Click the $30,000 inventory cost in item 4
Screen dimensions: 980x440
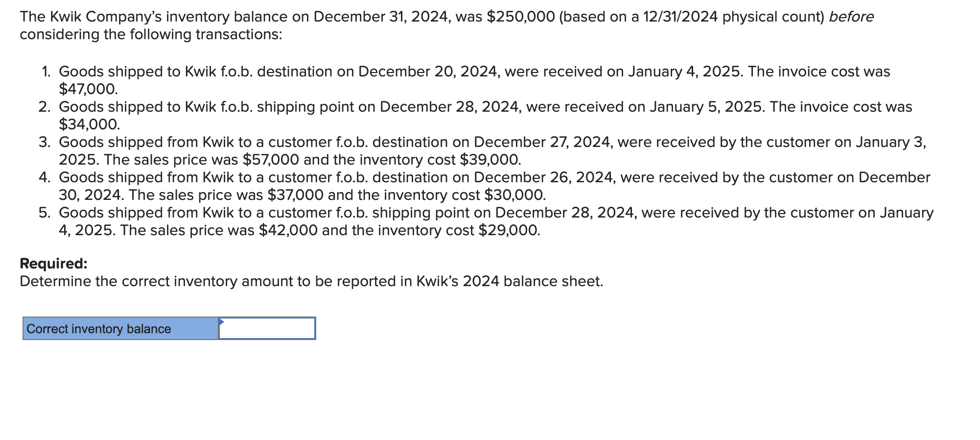coord(514,195)
